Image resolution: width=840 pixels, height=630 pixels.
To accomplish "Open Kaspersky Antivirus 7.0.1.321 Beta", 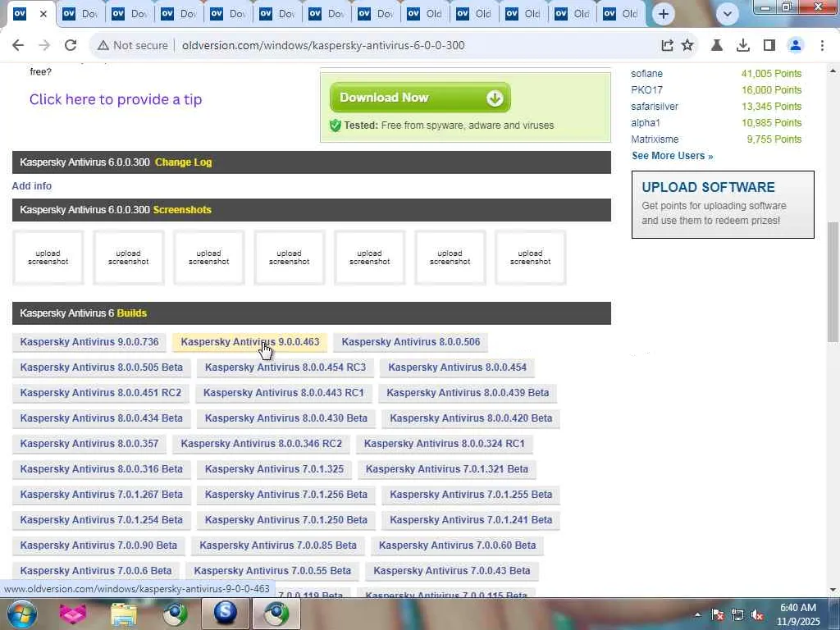I will [x=447, y=469].
